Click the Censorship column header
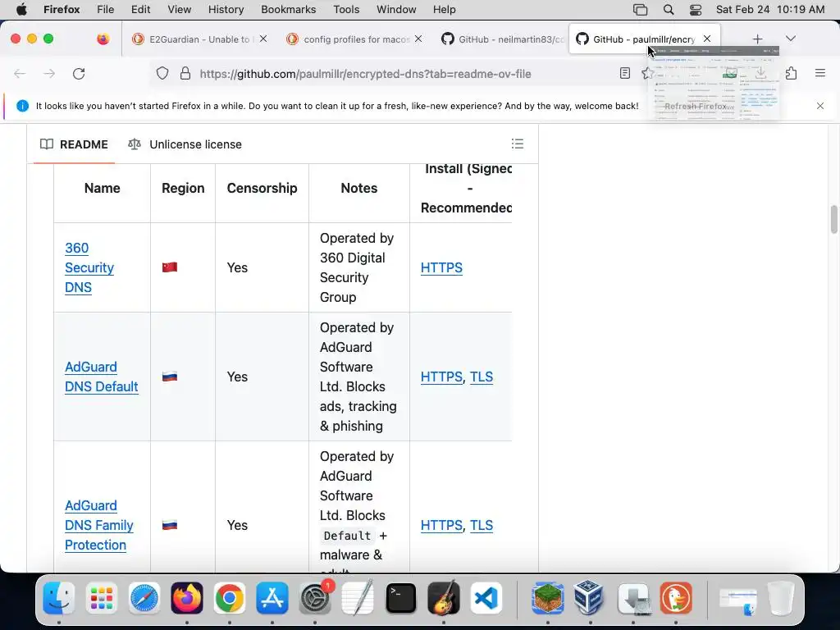The height and width of the screenshot is (630, 840). pyautogui.click(x=262, y=188)
